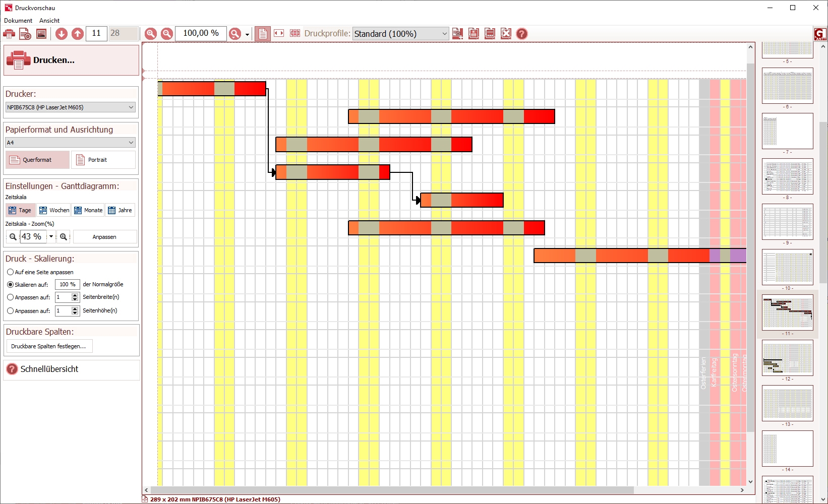The image size is (828, 504).
Task: Switch to single page view icon
Action: (x=263, y=34)
